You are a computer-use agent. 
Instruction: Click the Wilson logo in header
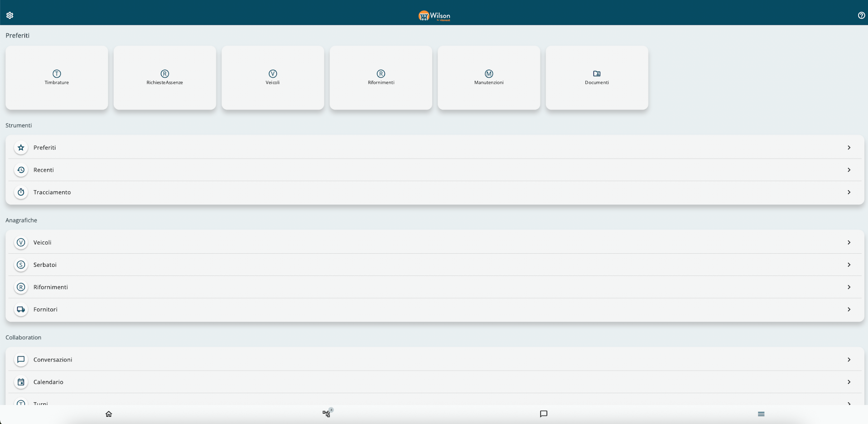(x=434, y=16)
